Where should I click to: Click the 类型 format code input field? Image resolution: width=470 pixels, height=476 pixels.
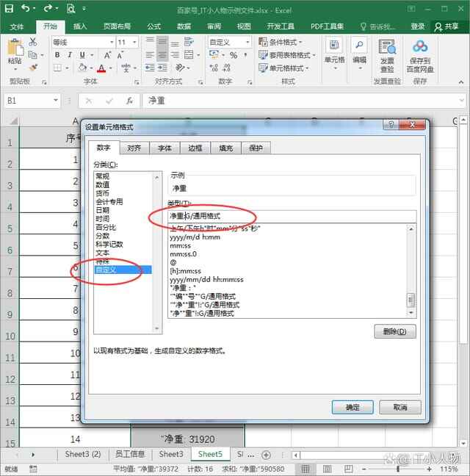click(x=292, y=216)
